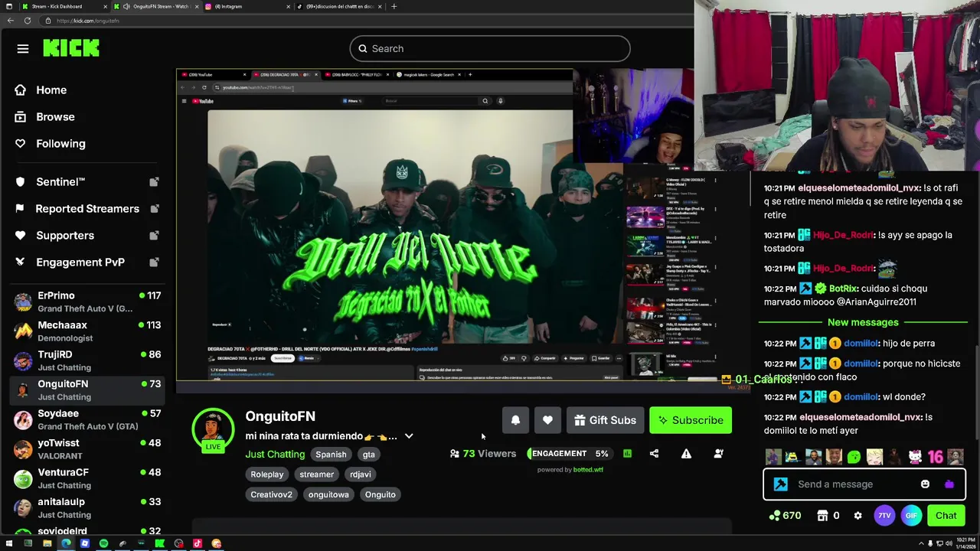Viewport: 980px width, 551px height.
Task: Open a new browser tab
Action: point(394,6)
